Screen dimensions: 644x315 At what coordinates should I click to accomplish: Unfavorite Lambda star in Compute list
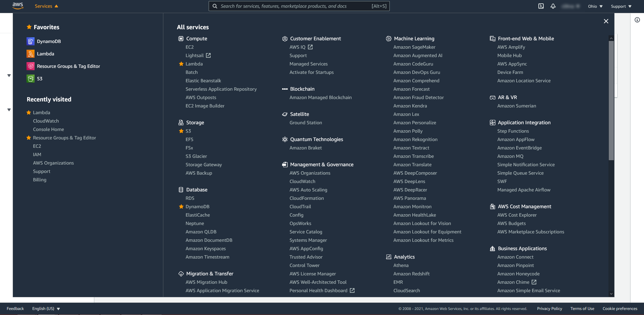point(181,64)
